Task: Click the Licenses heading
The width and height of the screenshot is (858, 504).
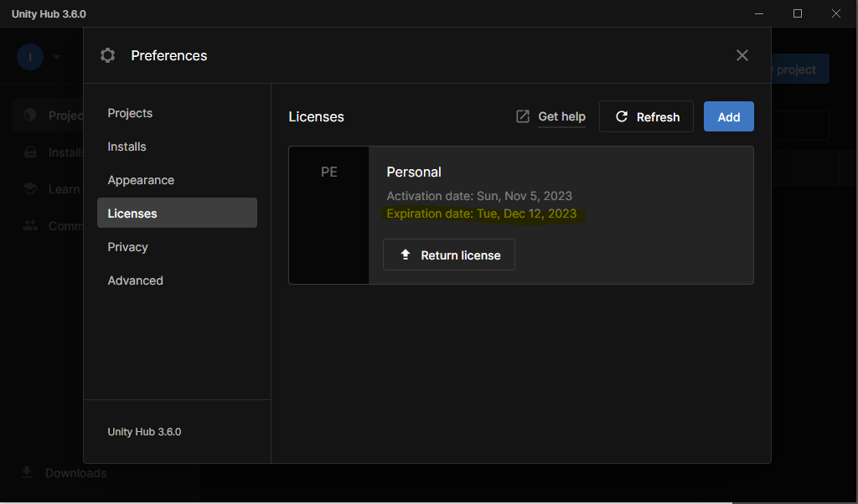Action: coord(316,116)
